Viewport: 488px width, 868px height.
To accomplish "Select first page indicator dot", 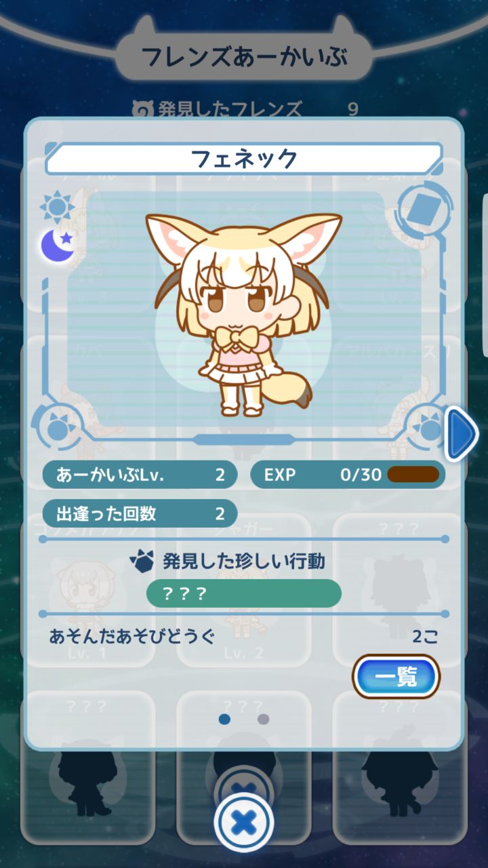I will (224, 719).
